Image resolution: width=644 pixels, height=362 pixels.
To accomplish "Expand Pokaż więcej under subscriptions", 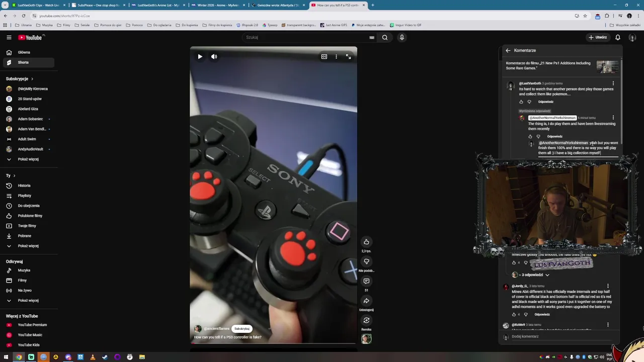I will click(x=29, y=159).
